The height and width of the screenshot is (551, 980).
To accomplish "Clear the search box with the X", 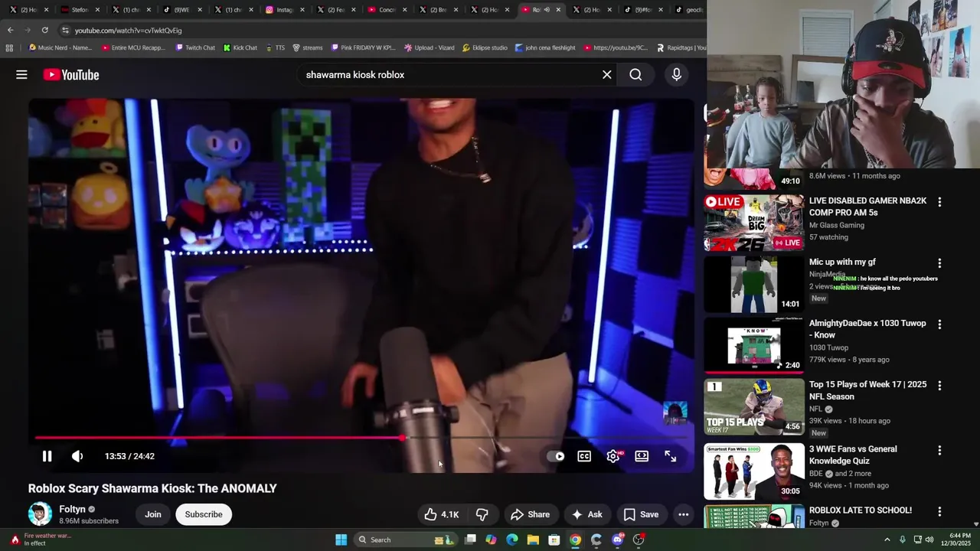I will 607,75.
